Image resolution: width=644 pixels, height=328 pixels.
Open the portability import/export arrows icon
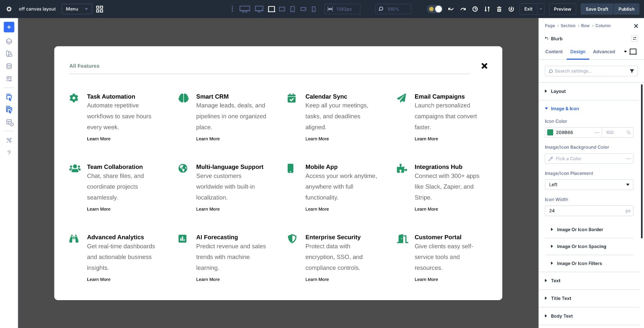(487, 9)
